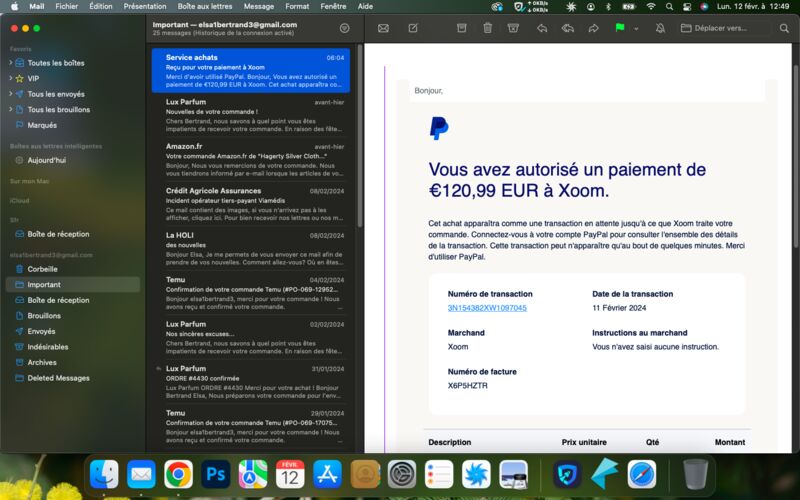Click the filter messages icon
Screen dimensions: 800x500
click(x=344, y=29)
